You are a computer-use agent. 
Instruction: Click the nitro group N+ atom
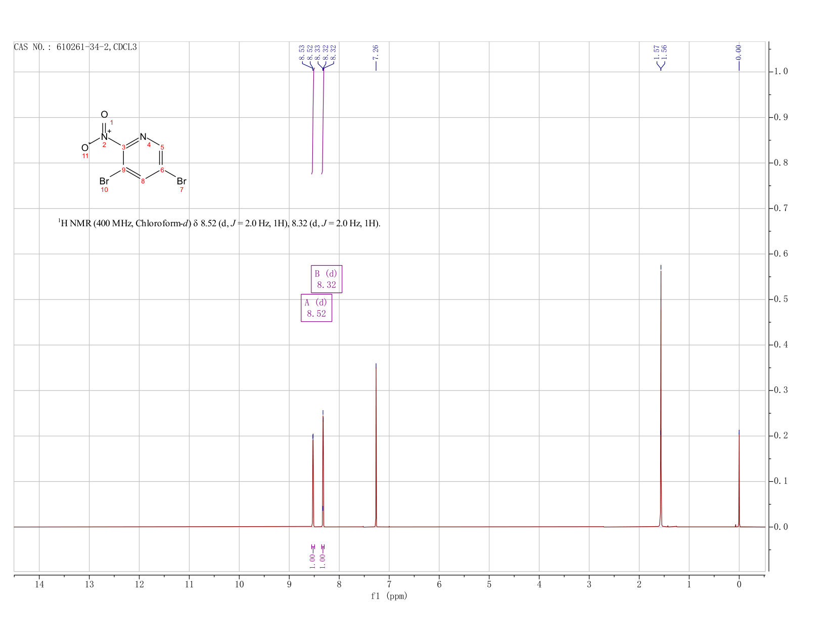(105, 136)
